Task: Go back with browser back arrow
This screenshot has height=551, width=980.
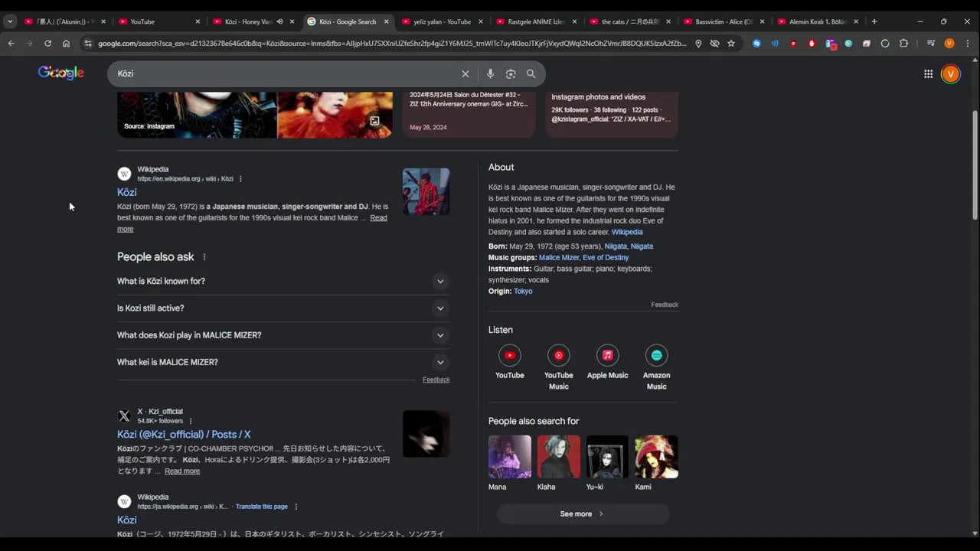Action: pyautogui.click(x=11, y=44)
